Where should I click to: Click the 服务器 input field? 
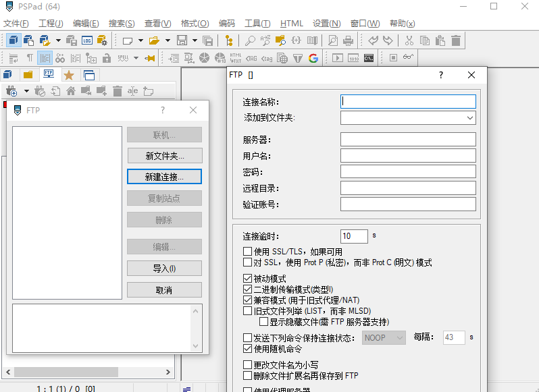(x=408, y=140)
